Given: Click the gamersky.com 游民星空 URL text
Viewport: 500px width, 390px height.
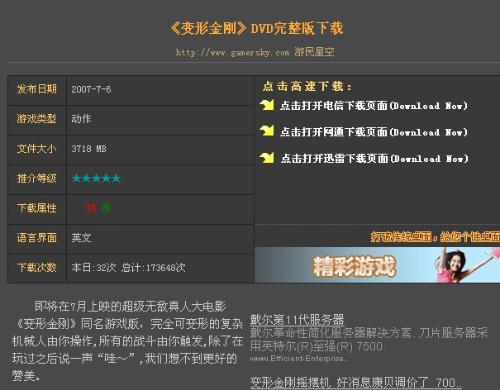Looking at the screenshot, I should (x=255, y=52).
